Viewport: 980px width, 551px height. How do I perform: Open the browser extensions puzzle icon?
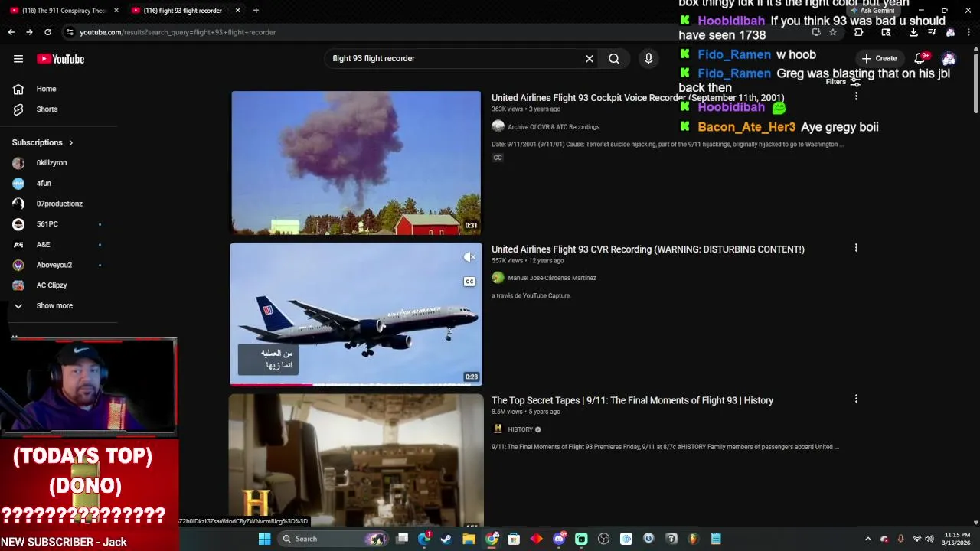[x=858, y=32]
